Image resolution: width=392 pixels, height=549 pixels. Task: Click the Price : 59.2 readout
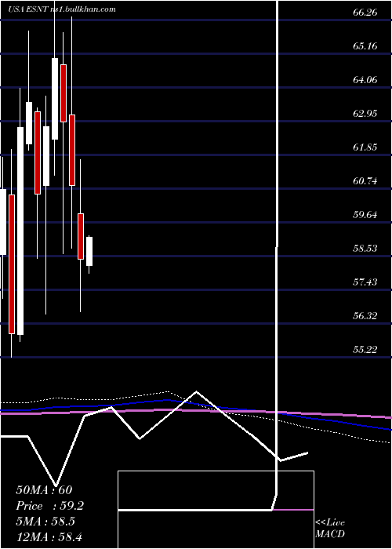click(x=50, y=506)
